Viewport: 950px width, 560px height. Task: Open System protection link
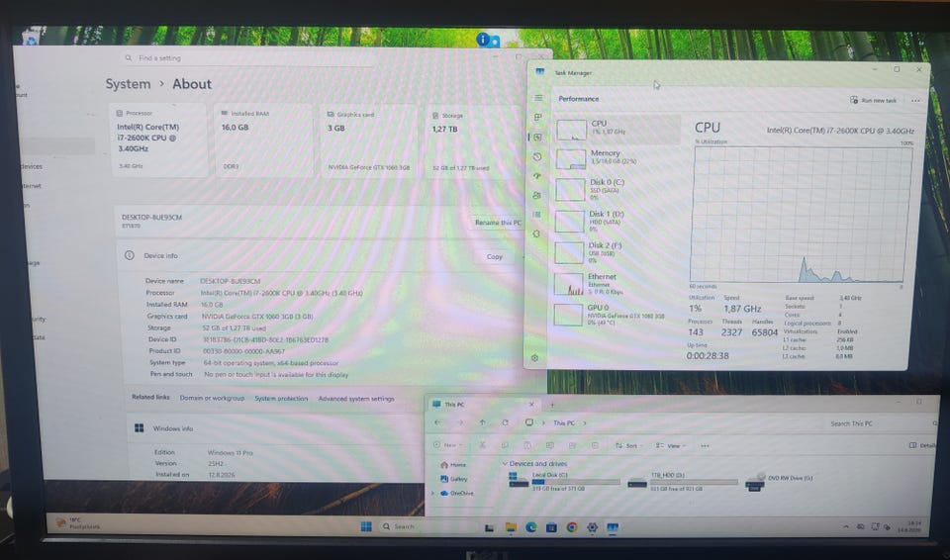point(281,399)
